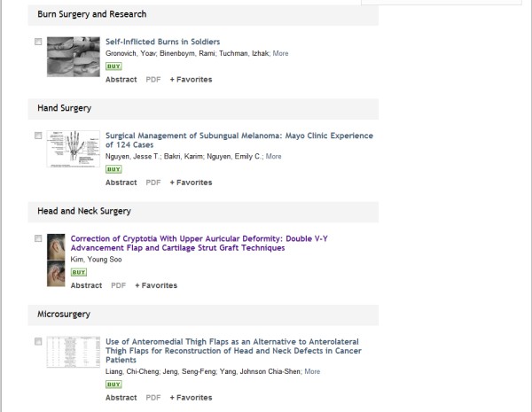Click BUY icon under Subungual Melanoma article
Image resolution: width=532 pixels, height=412 pixels.
(113, 169)
